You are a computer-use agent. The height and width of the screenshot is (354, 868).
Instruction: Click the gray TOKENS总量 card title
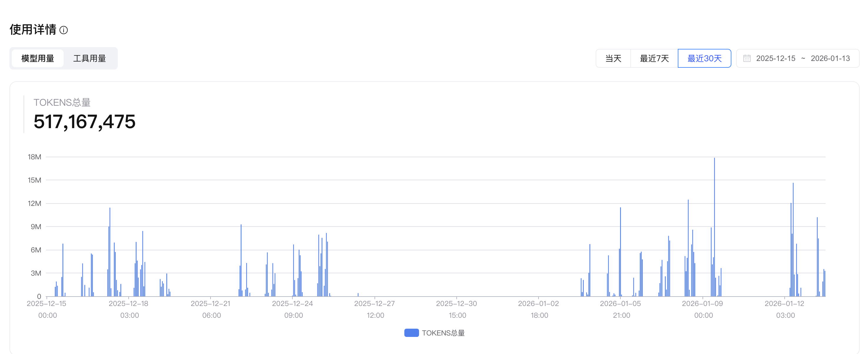[62, 102]
